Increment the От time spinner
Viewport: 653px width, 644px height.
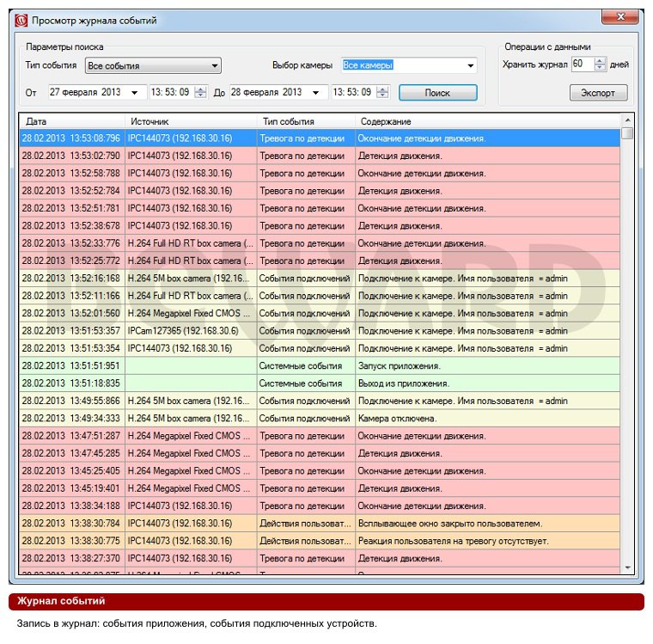tap(201, 89)
